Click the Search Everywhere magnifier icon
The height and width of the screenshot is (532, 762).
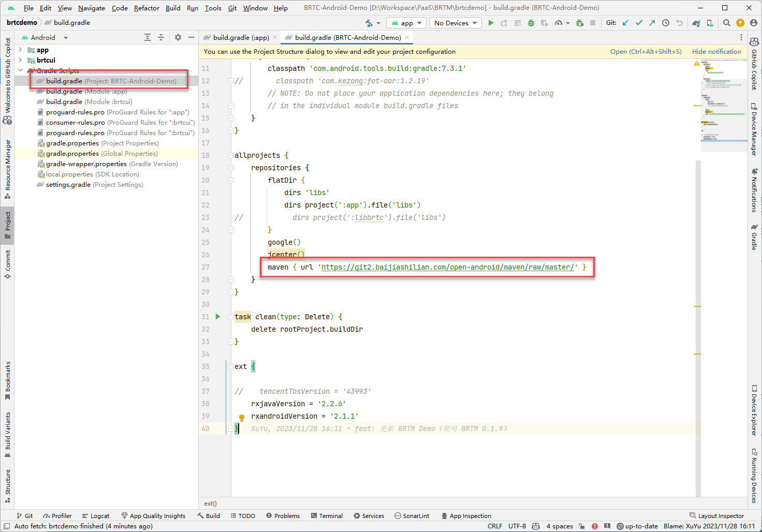[x=726, y=23]
